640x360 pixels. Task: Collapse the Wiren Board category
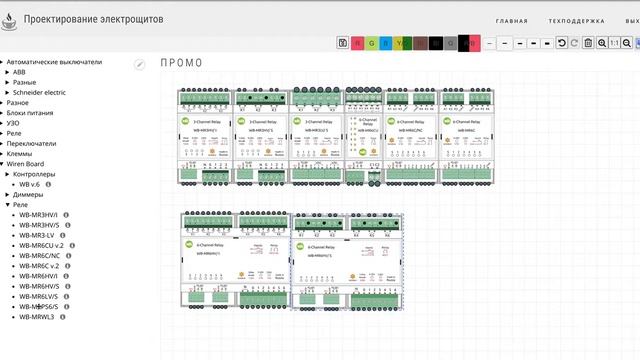pos(2,164)
